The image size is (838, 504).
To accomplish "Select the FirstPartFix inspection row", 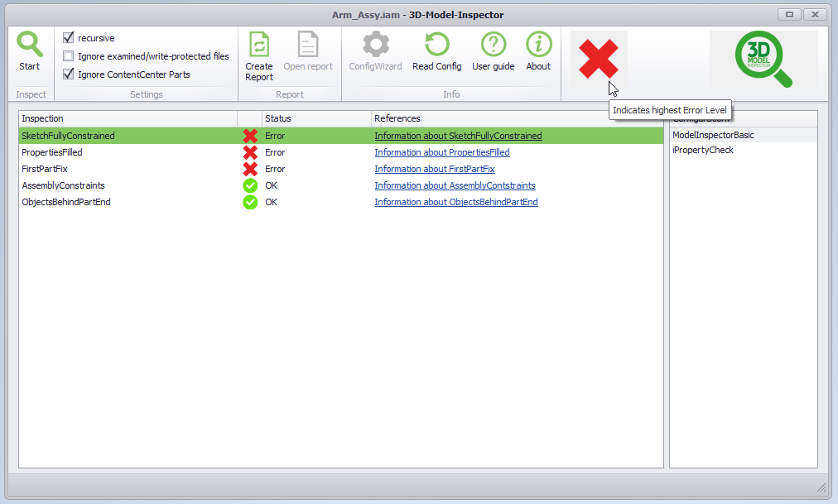I will [x=341, y=169].
